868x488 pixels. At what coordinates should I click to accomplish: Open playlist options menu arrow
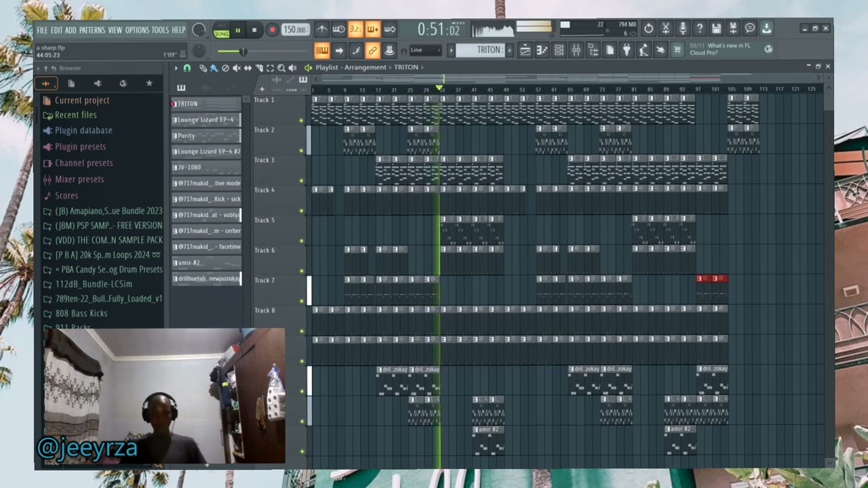click(x=176, y=68)
